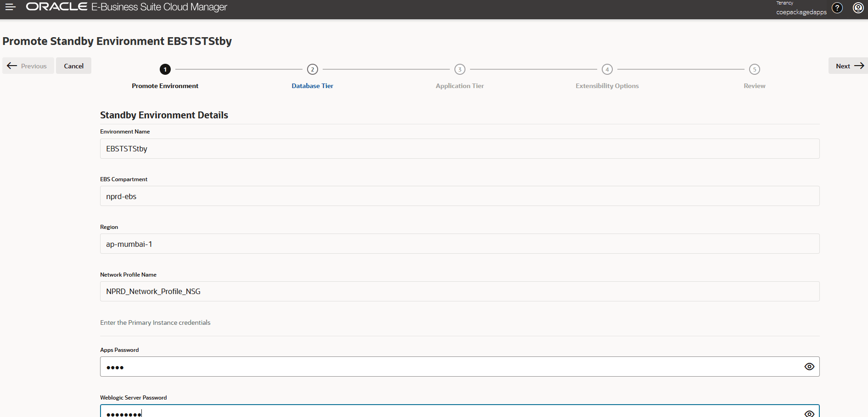Click the tenancy name coepackagedapps
This screenshot has width=868, height=417.
tap(801, 12)
